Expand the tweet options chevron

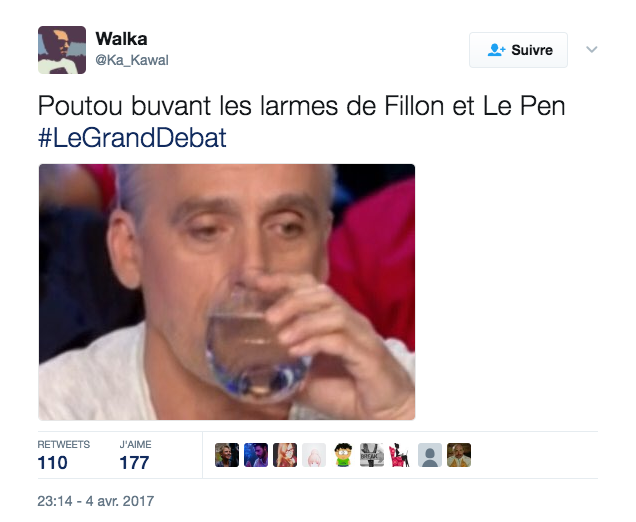(x=592, y=49)
